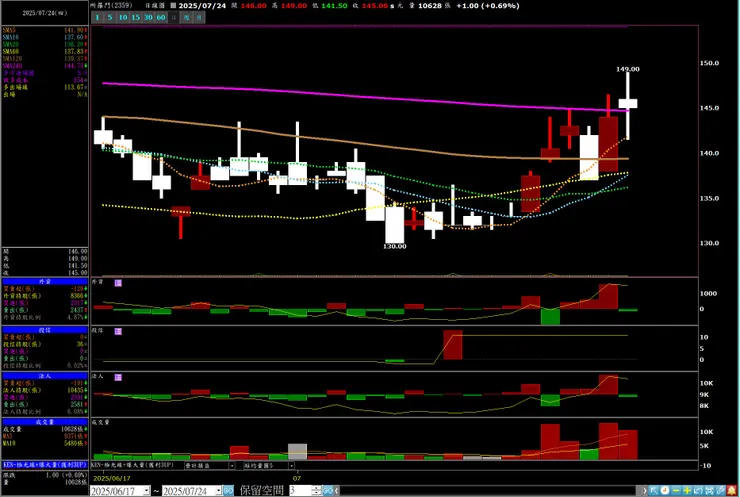Click the SMA10 legend entry

45,37
